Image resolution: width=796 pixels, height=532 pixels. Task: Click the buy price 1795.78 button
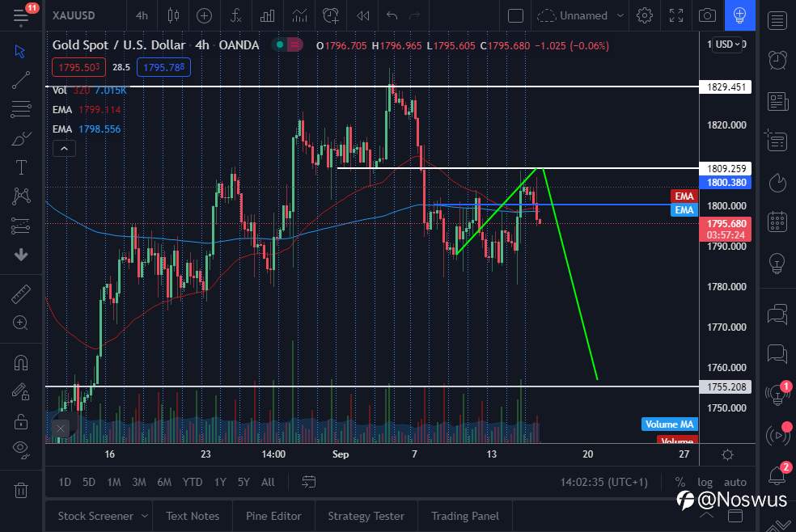click(x=163, y=67)
